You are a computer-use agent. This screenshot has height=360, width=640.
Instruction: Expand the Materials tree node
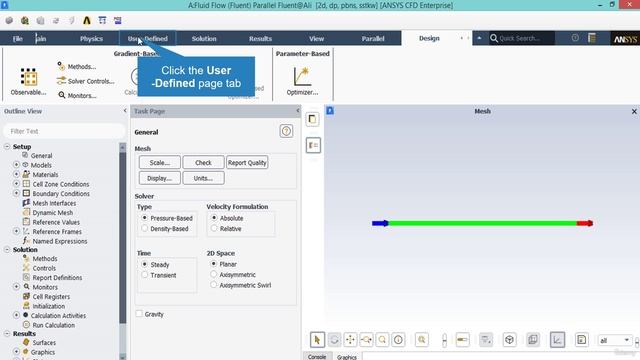(16, 174)
